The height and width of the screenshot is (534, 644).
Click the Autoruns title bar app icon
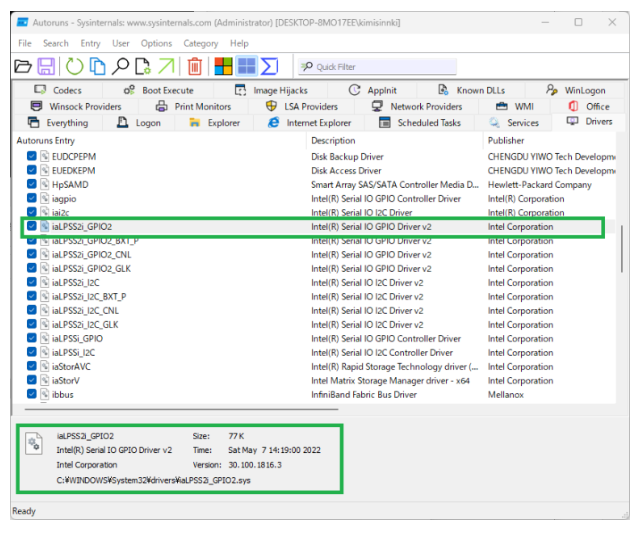(x=23, y=22)
